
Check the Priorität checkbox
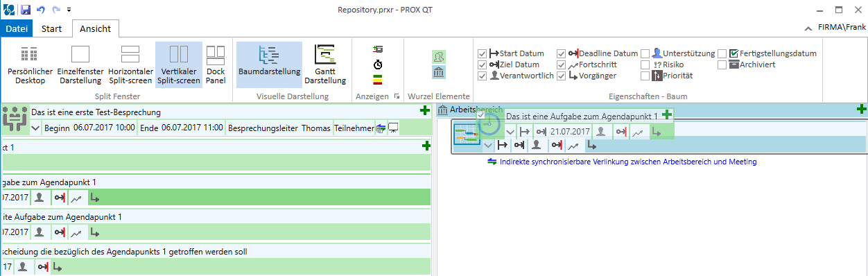coord(645,76)
